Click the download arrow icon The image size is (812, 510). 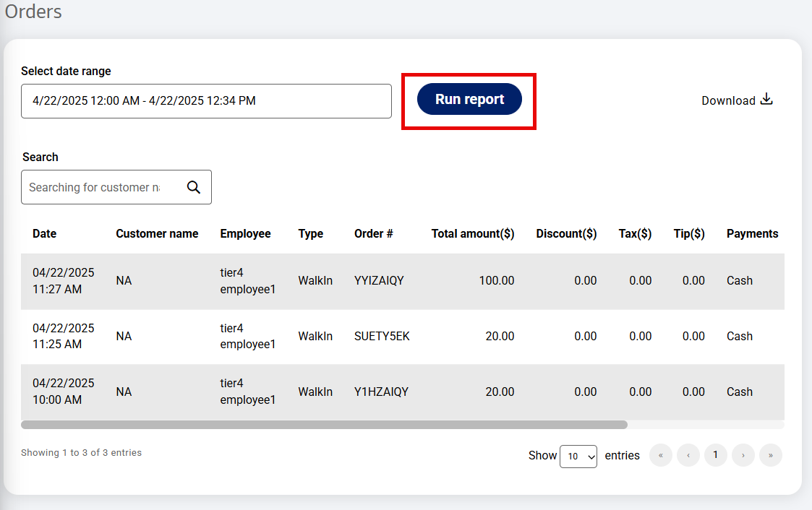[x=766, y=99]
